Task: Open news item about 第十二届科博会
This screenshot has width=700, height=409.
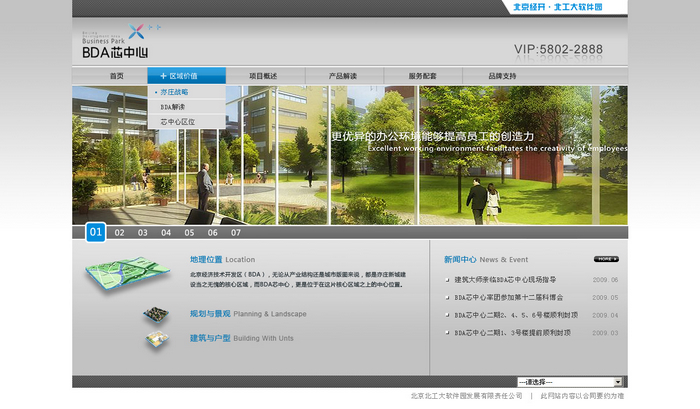Action: pyautogui.click(x=508, y=297)
